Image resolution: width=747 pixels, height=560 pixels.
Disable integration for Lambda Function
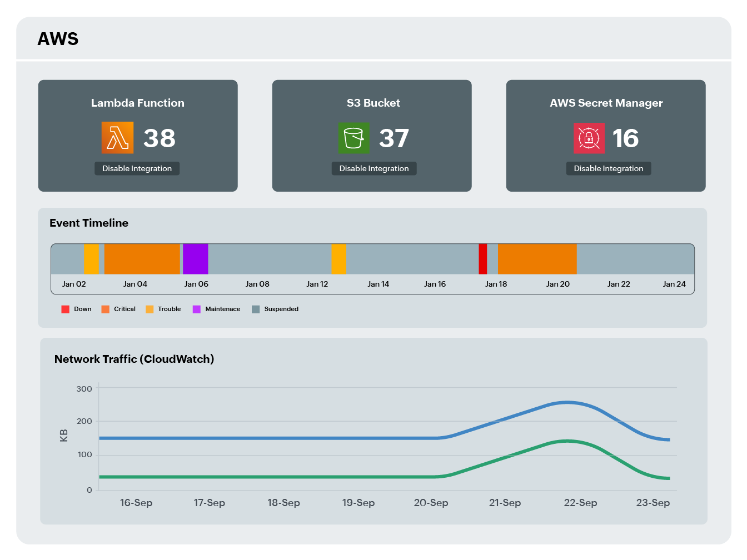137,168
